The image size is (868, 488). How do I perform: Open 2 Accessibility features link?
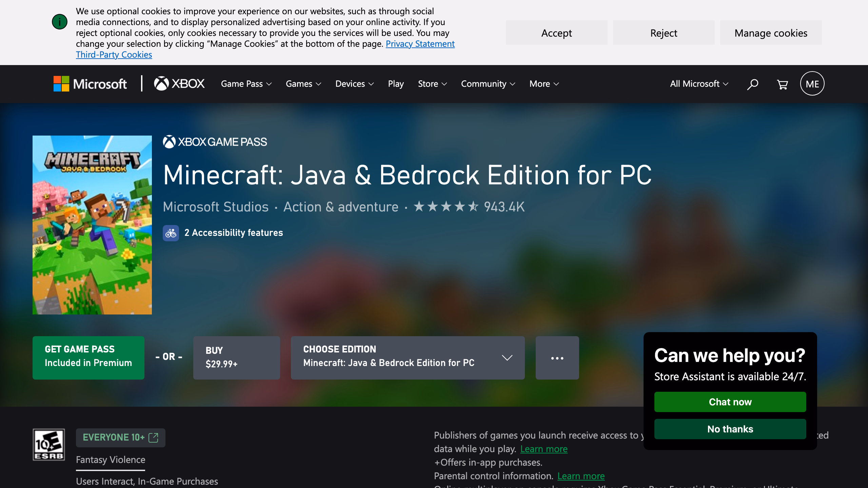pyautogui.click(x=234, y=233)
